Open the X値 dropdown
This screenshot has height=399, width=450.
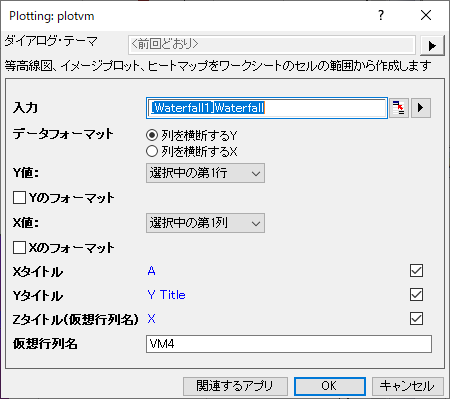(x=205, y=223)
